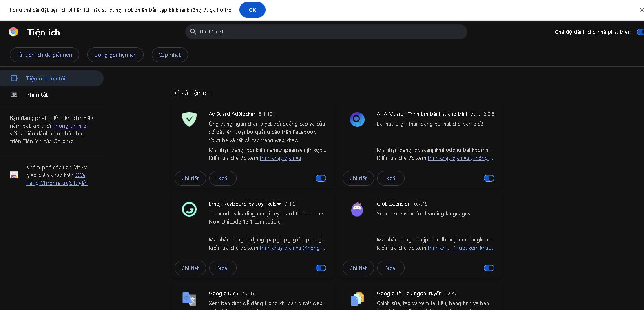
Task: Open the Thông tin mới link
Action: click(x=70, y=126)
